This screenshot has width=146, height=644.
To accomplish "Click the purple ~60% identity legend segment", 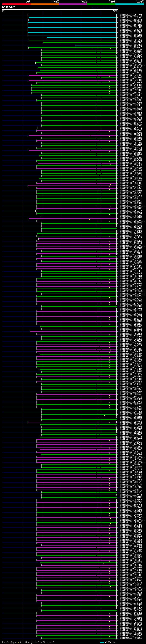I will coord(73,4).
